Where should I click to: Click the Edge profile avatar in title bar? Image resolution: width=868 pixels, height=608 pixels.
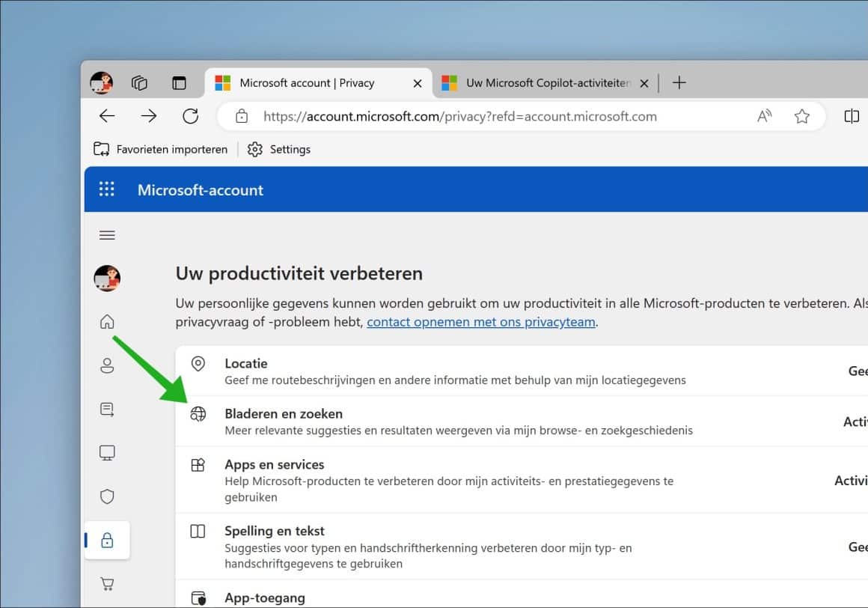(101, 83)
